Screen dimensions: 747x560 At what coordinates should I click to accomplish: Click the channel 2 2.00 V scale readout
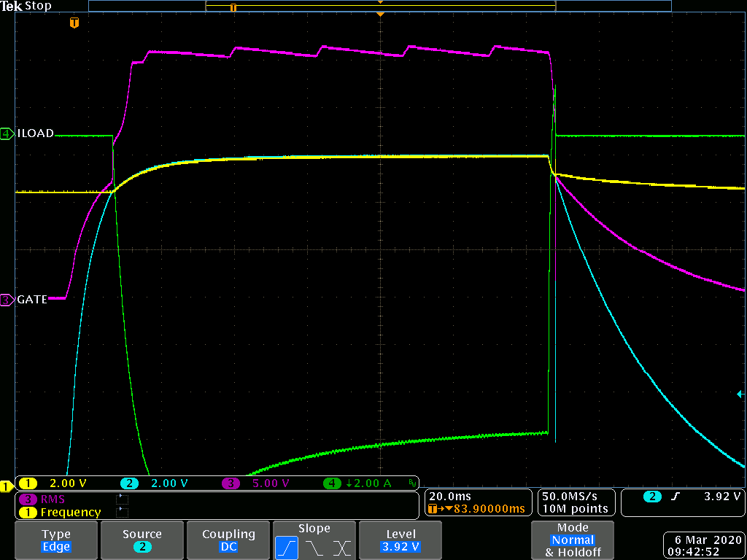click(x=169, y=483)
